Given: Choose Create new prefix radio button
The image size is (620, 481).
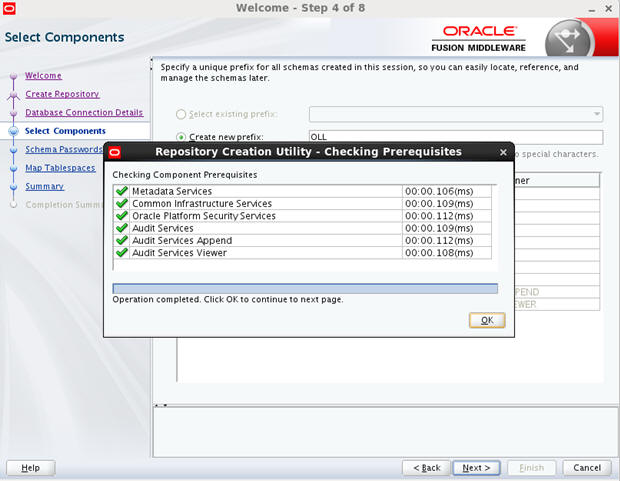Looking at the screenshot, I should (181, 137).
